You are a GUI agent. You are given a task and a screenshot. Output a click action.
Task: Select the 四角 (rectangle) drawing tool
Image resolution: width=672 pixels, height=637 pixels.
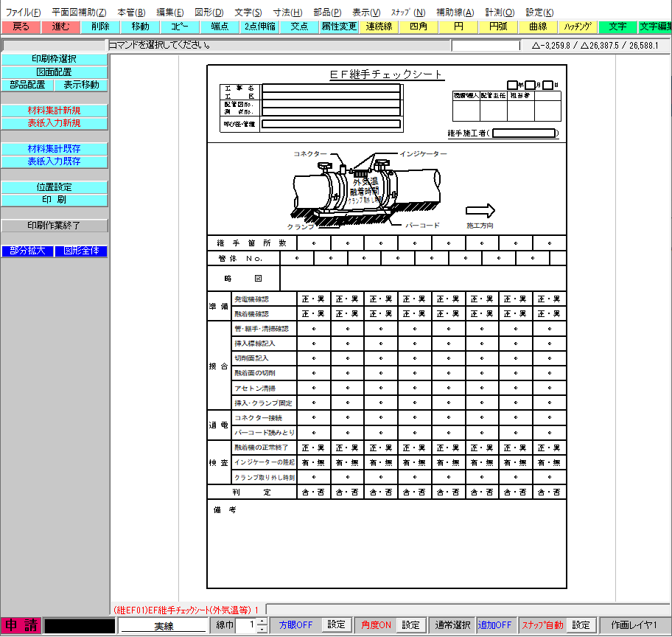(x=419, y=27)
